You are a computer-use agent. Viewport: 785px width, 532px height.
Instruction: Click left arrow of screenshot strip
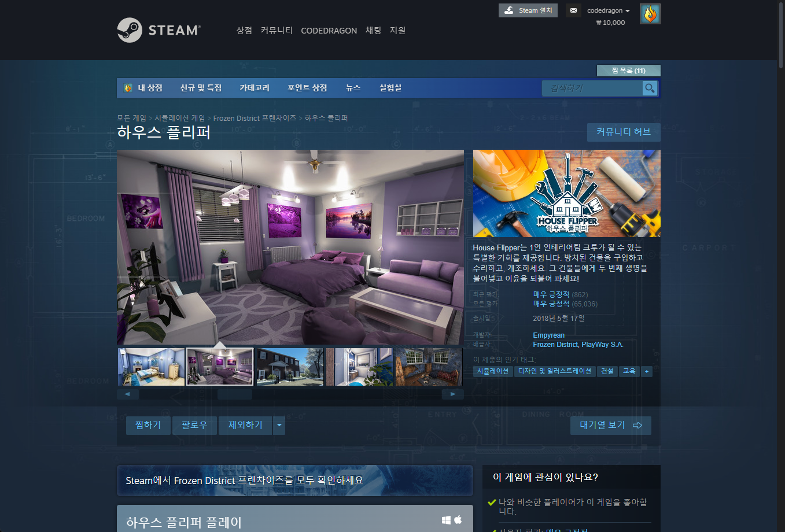coord(128,394)
